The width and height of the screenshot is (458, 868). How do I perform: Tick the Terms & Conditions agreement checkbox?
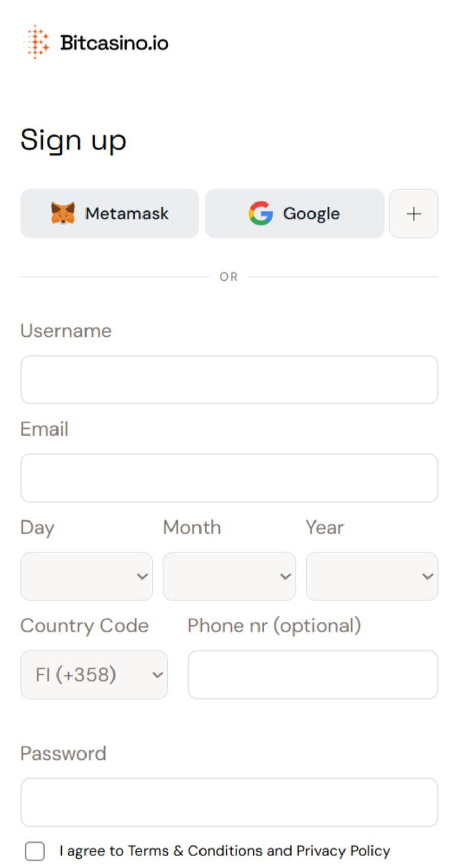click(35, 851)
